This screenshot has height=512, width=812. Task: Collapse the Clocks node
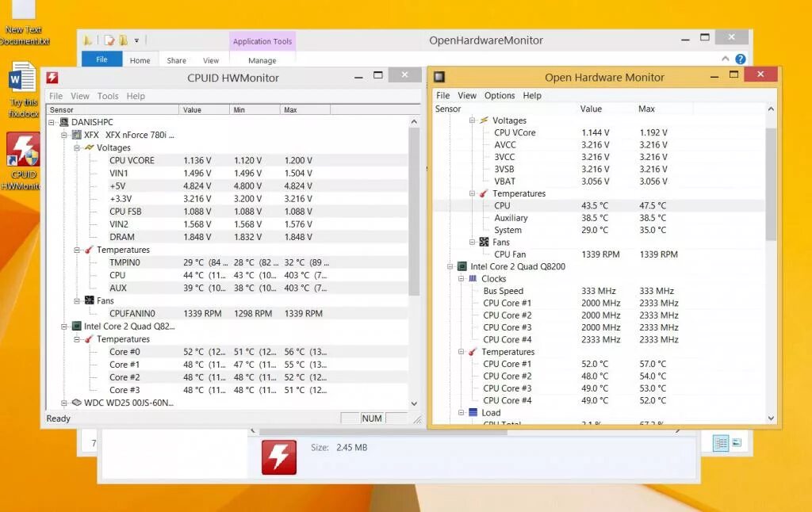[x=461, y=278]
